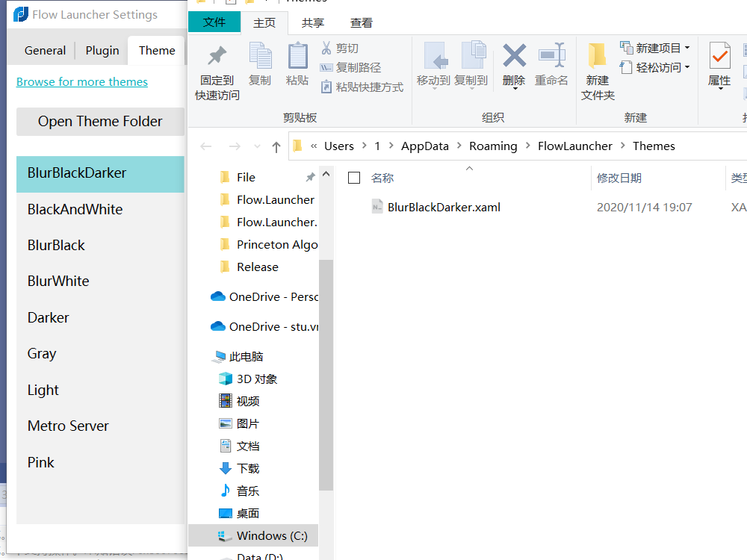Open 此电脑 (This PC) in navigation pane
This screenshot has height=560, width=747.
(x=246, y=356)
